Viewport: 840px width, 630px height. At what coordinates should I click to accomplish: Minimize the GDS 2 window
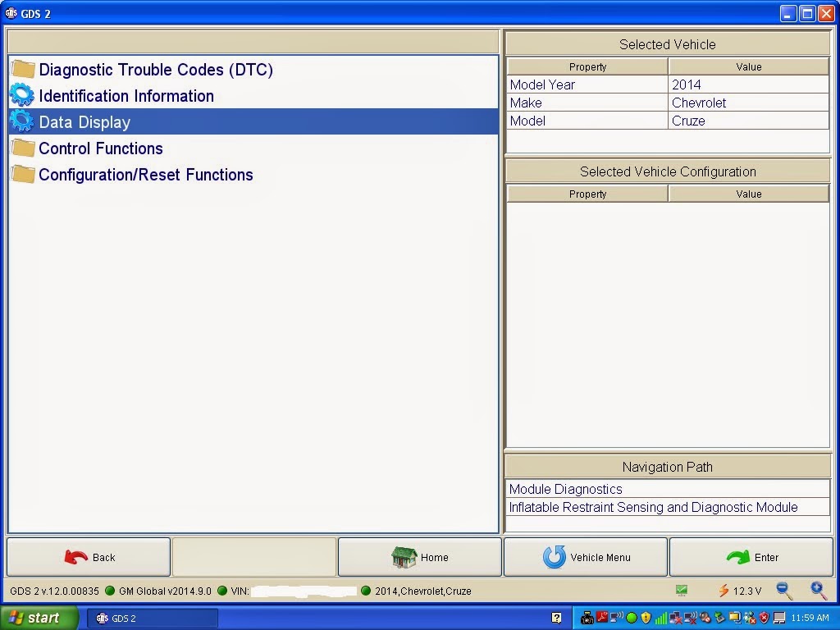coord(787,13)
